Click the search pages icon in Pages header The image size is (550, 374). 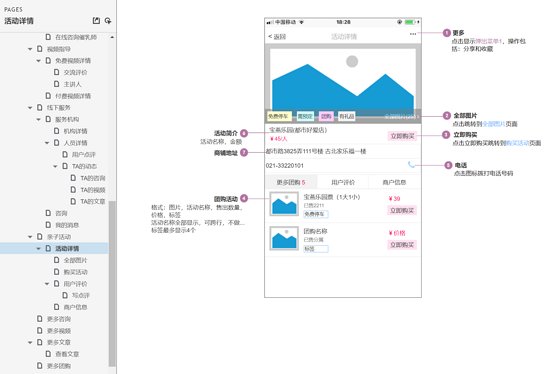[x=108, y=21]
